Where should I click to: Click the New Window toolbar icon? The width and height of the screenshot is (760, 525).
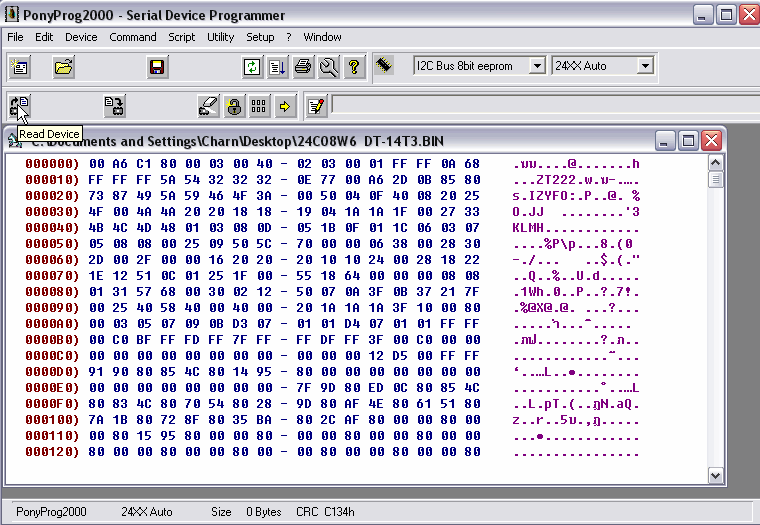pyautogui.click(x=20, y=66)
